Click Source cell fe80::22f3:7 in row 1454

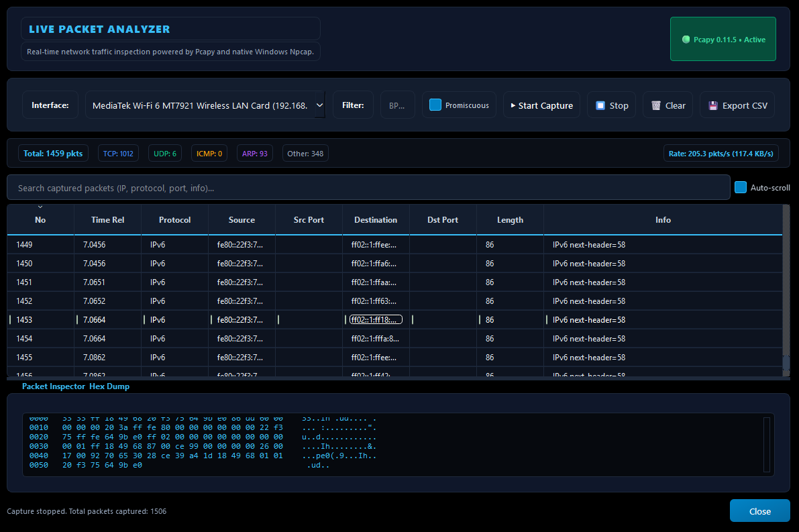point(240,338)
